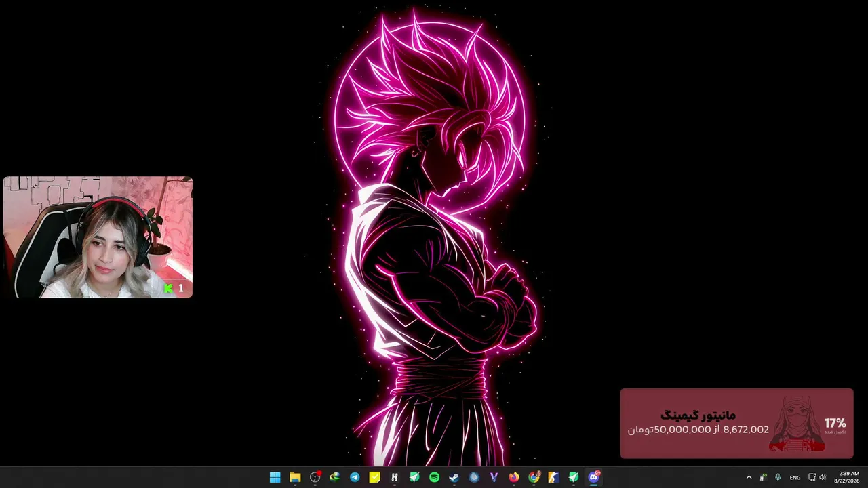Viewport: 868px width, 488px height.
Task: Show hidden system tray icons
Action: (x=749, y=477)
